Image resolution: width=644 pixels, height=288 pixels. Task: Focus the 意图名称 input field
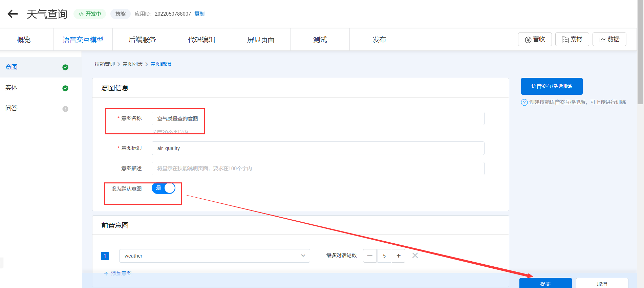(318, 118)
